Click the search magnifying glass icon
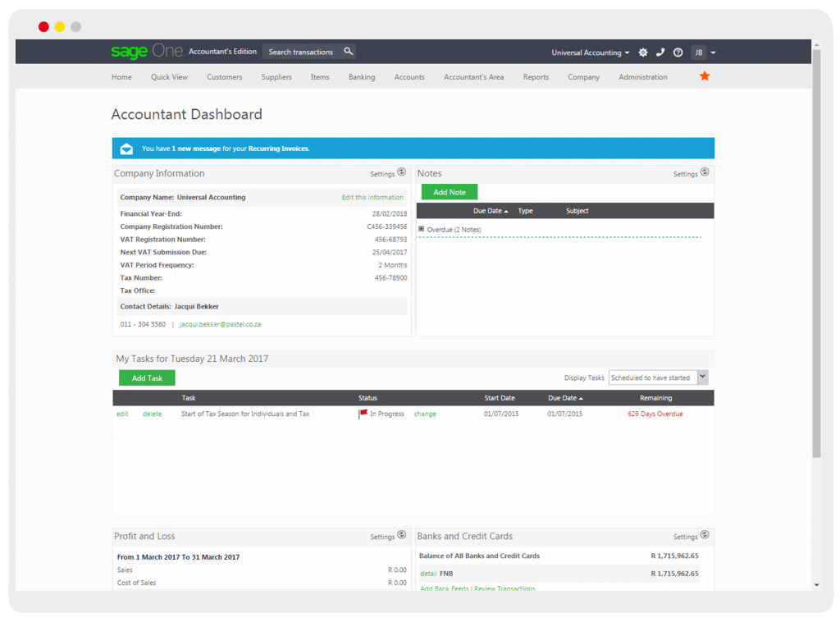 [349, 51]
